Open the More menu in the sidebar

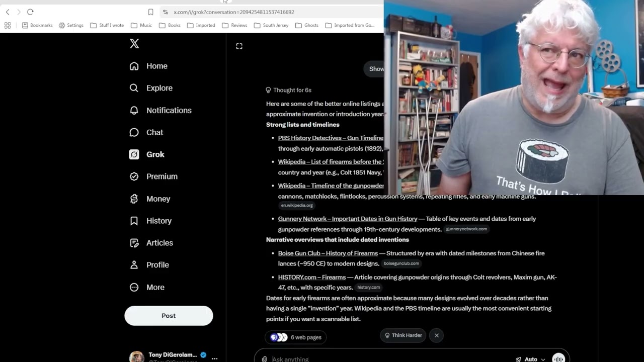tap(147, 287)
